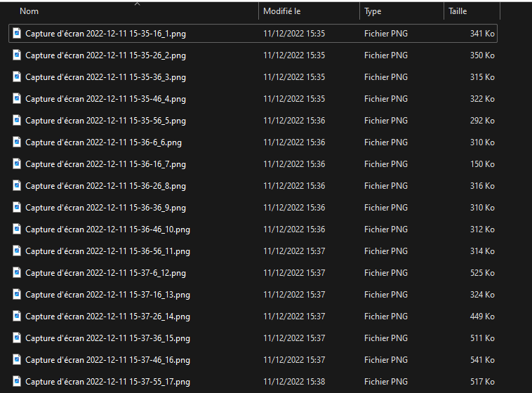Click the 11/12/2022 15:38 modified date
532x393 pixels.
[294, 381]
